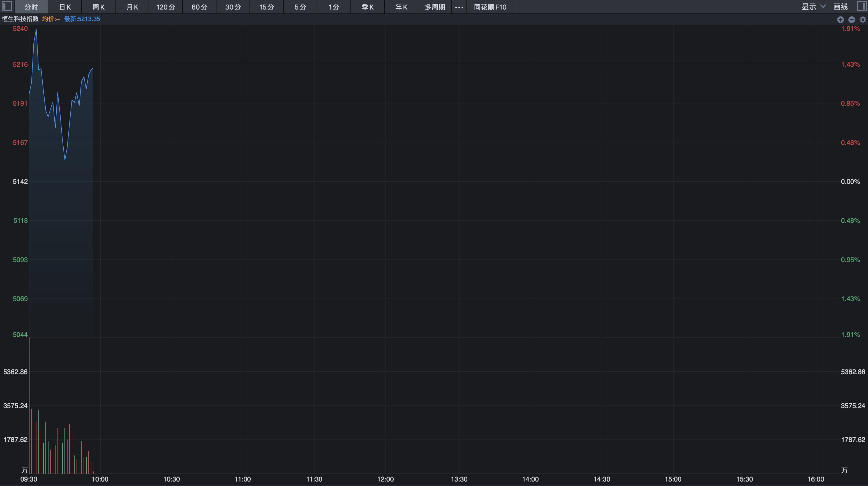Click the minus zoom-out chart icon
The image size is (868, 486).
(x=851, y=20)
